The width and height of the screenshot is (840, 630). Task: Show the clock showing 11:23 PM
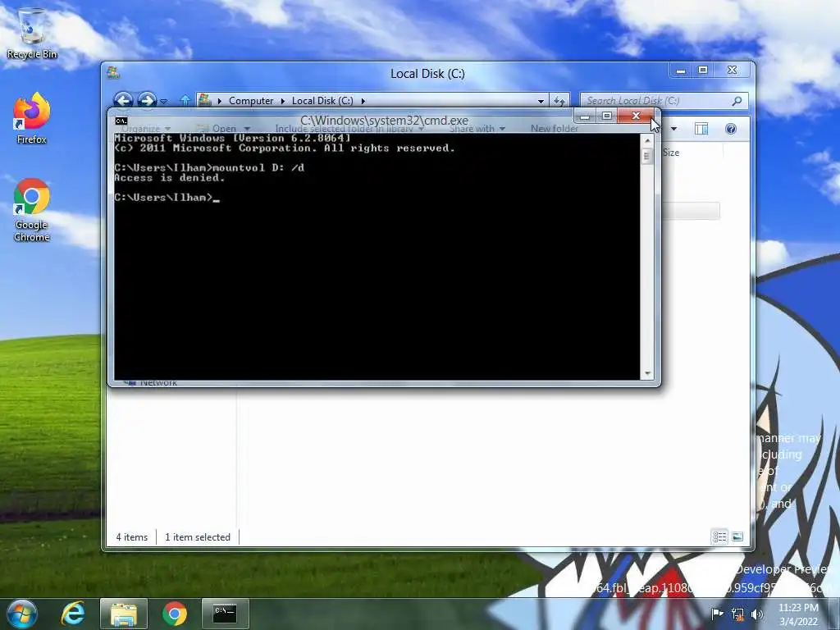798,614
